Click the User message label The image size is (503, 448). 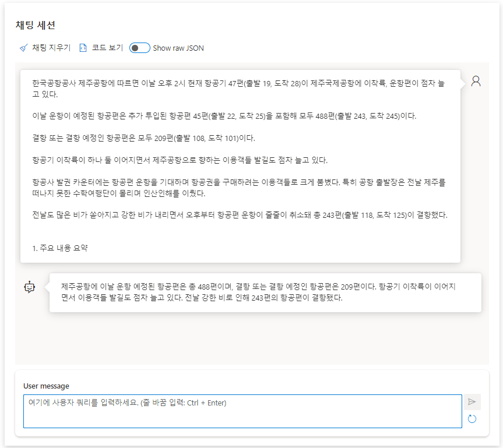(46, 386)
